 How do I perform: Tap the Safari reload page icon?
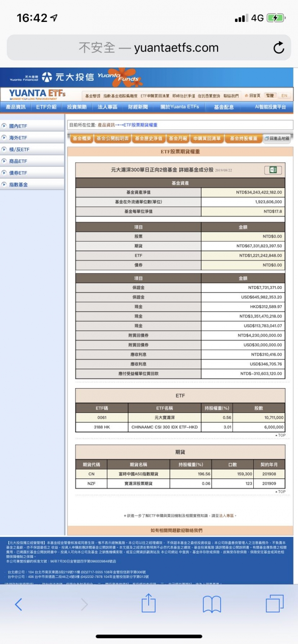click(279, 48)
